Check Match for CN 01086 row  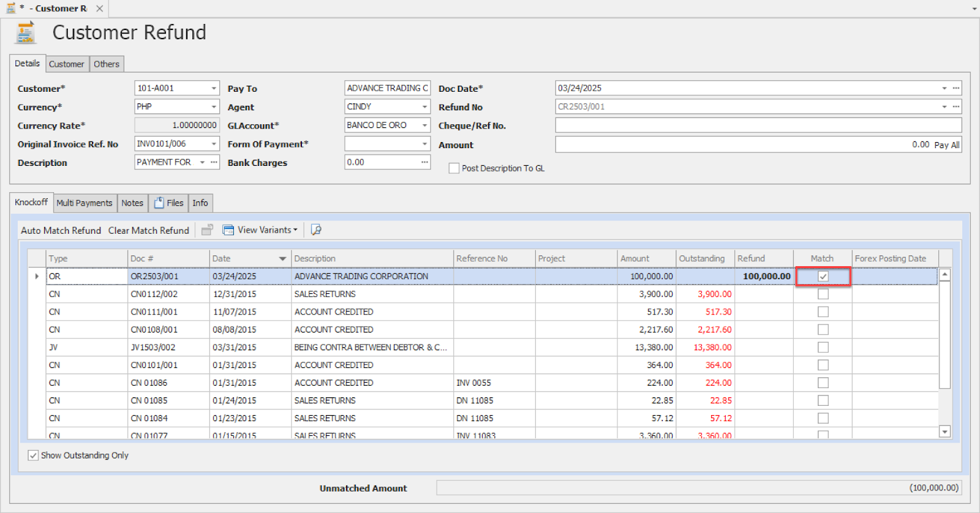(823, 383)
